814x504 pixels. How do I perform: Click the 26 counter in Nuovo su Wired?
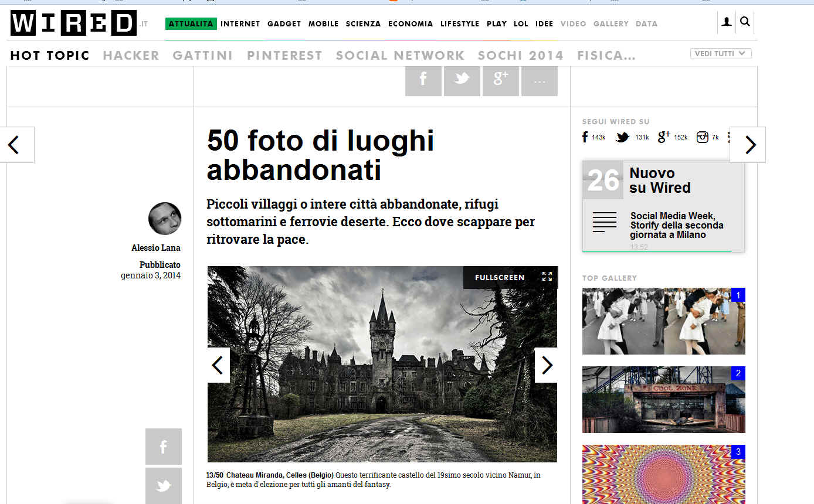[x=603, y=181]
